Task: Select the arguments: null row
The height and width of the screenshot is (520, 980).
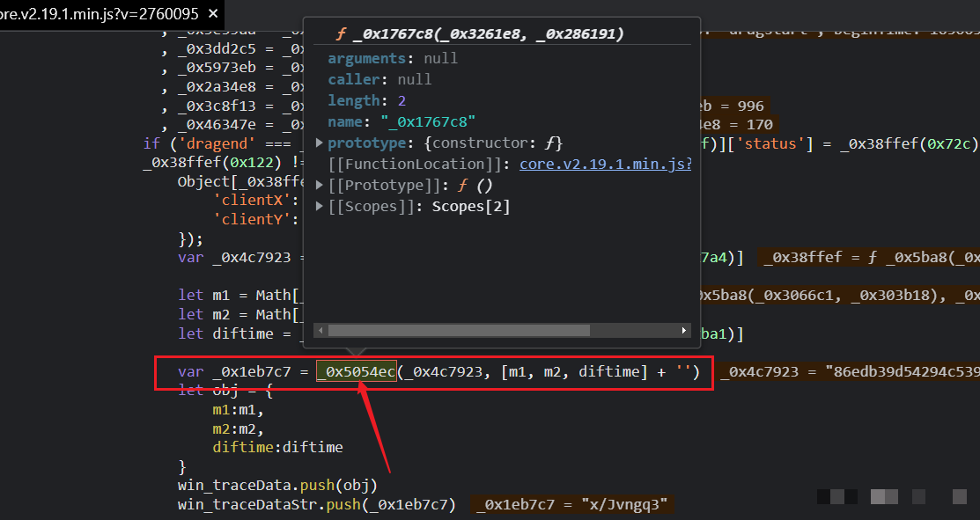Action: pos(393,58)
